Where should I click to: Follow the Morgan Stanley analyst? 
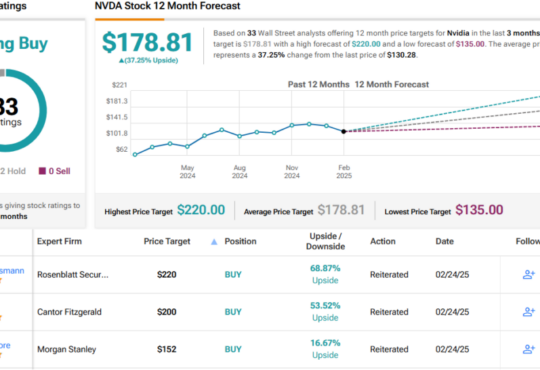529,349
